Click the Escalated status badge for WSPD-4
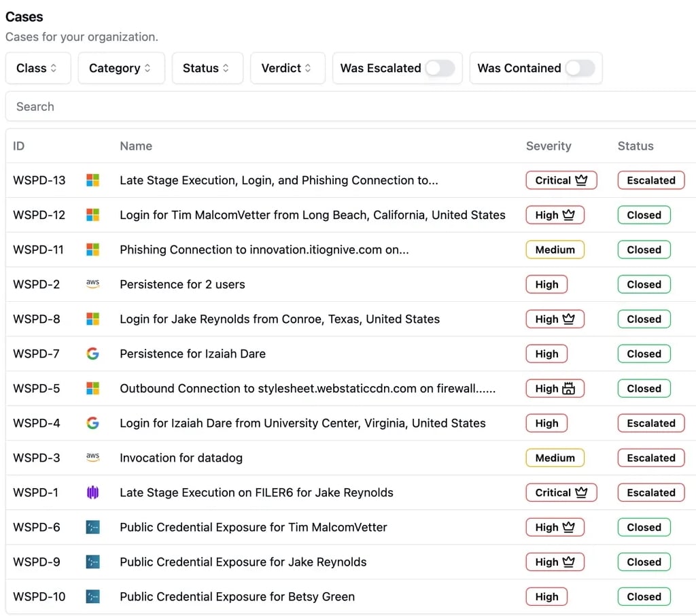The image size is (696, 616). point(651,424)
